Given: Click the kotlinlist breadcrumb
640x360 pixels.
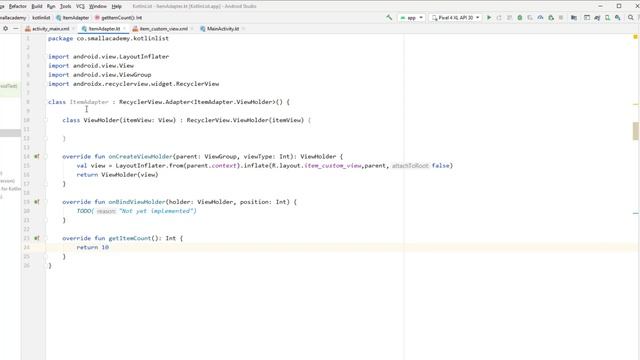Looking at the screenshot, I should (x=41, y=18).
